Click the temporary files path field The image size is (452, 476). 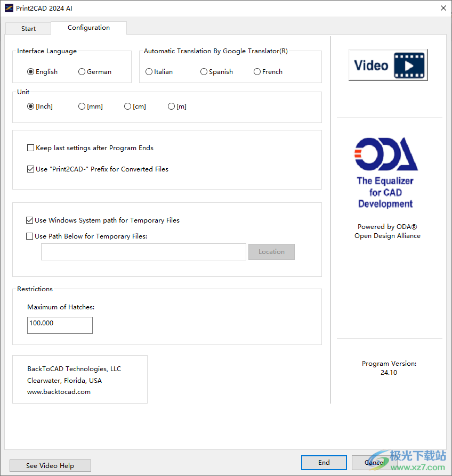tap(143, 252)
